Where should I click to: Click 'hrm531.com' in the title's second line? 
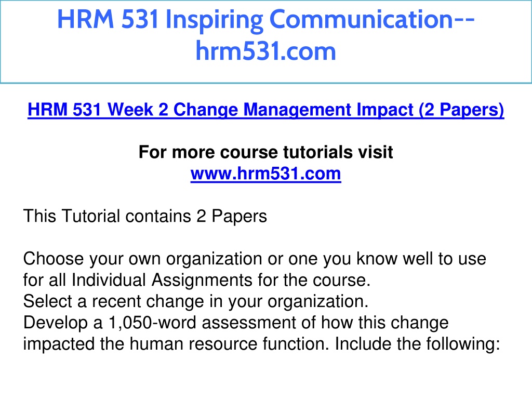[265, 51]
